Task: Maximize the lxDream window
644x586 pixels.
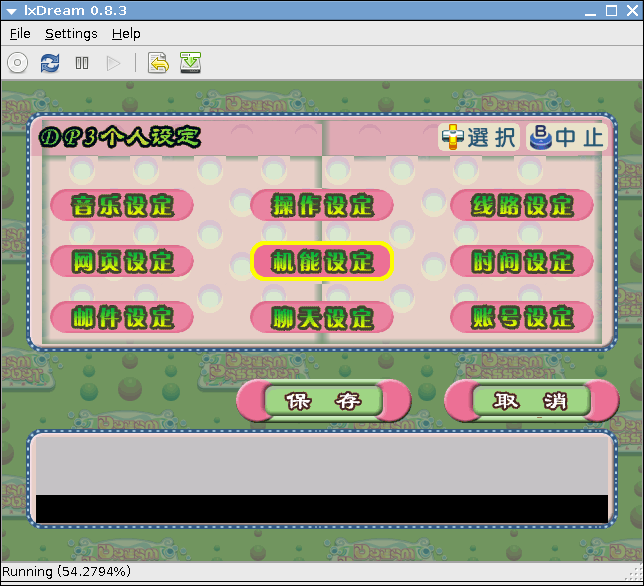Action: [x=612, y=11]
